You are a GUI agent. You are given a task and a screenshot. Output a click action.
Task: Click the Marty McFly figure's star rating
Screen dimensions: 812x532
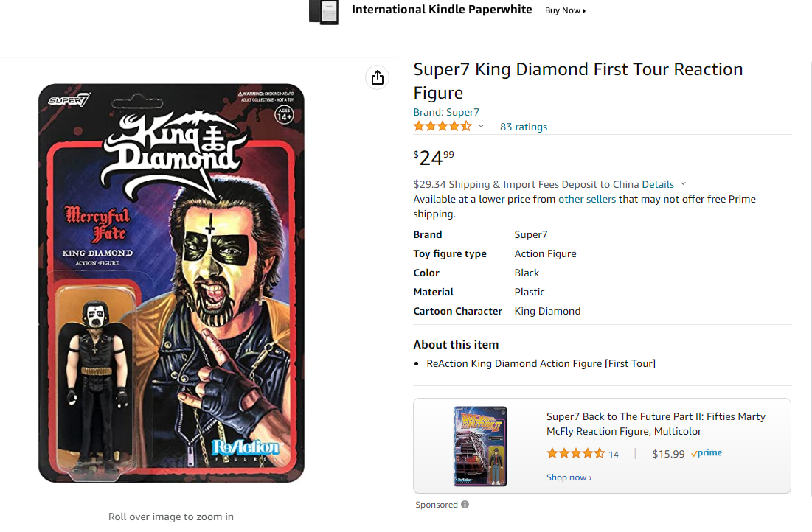coord(575,454)
